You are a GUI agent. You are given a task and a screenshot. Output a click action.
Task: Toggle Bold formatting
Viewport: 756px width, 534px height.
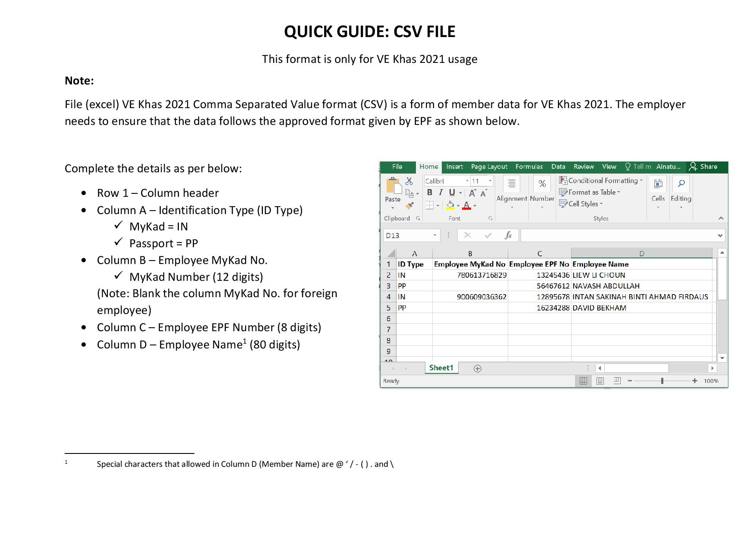(x=429, y=193)
